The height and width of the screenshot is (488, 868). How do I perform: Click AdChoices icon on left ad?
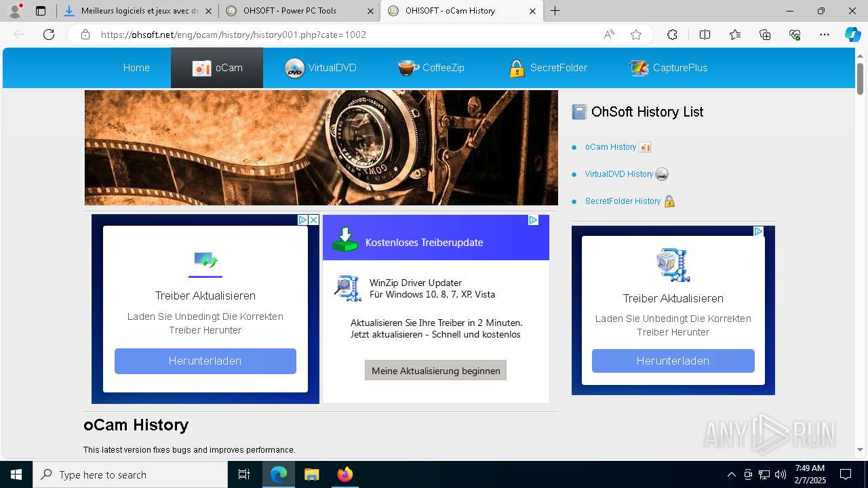click(x=302, y=220)
